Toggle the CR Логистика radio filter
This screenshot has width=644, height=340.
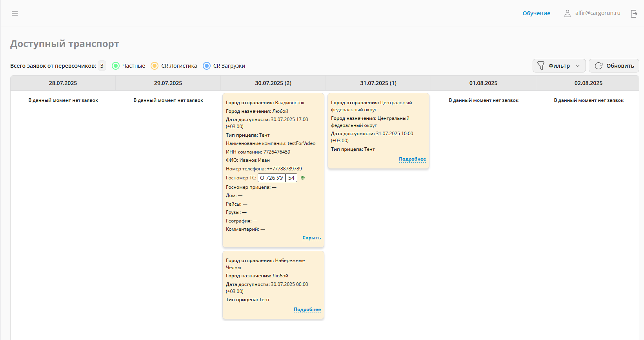(155, 66)
